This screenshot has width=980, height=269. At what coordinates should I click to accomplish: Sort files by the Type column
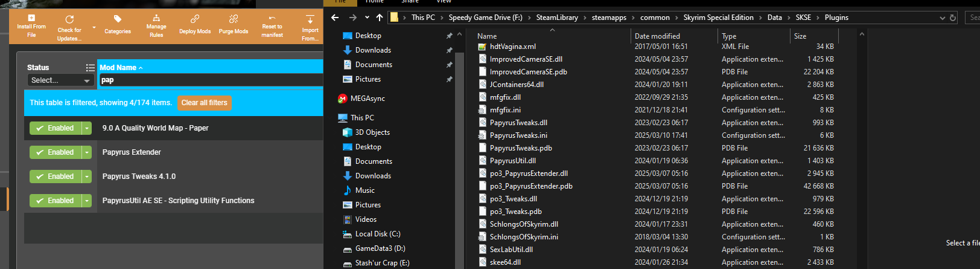pyautogui.click(x=729, y=36)
